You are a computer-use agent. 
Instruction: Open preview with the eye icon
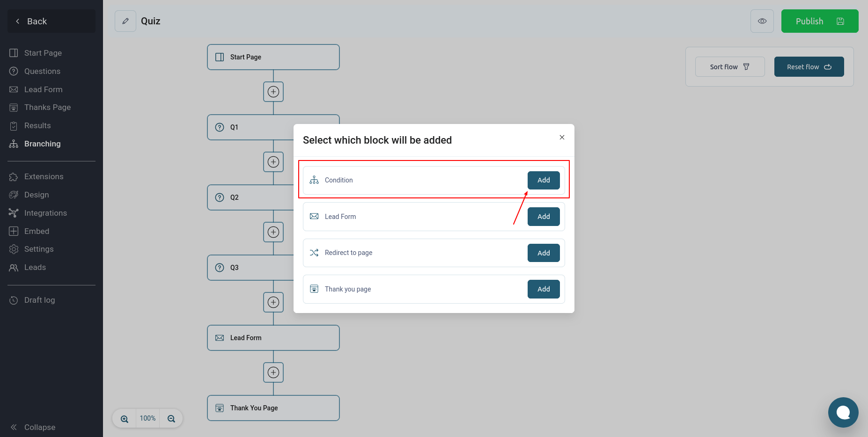(x=762, y=21)
